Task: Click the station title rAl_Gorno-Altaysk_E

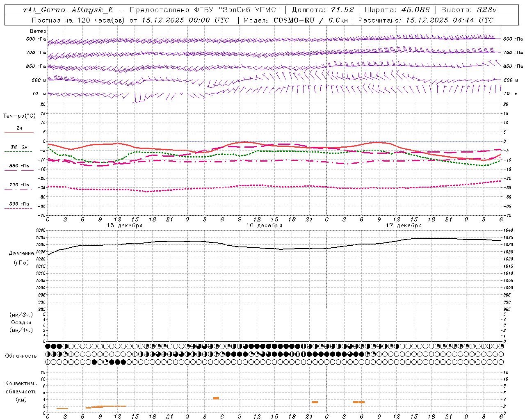Action: 68,10
